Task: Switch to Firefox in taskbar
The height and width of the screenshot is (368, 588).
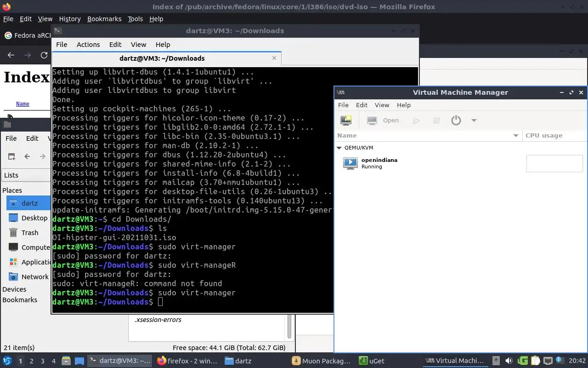Action: pyautogui.click(x=187, y=361)
